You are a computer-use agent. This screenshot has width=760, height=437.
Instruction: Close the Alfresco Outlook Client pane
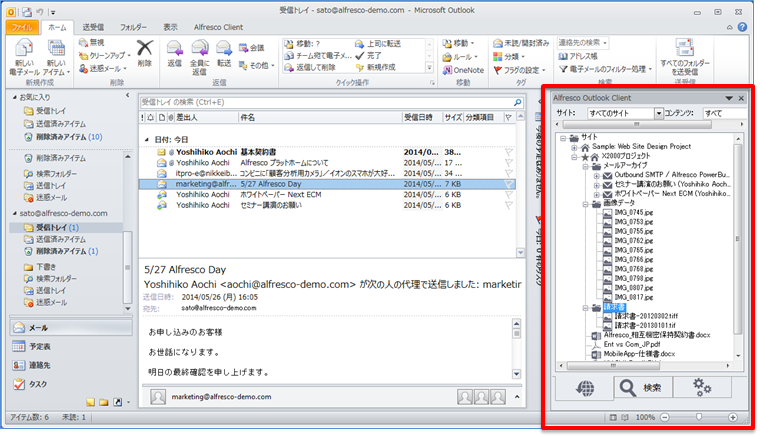coord(741,98)
